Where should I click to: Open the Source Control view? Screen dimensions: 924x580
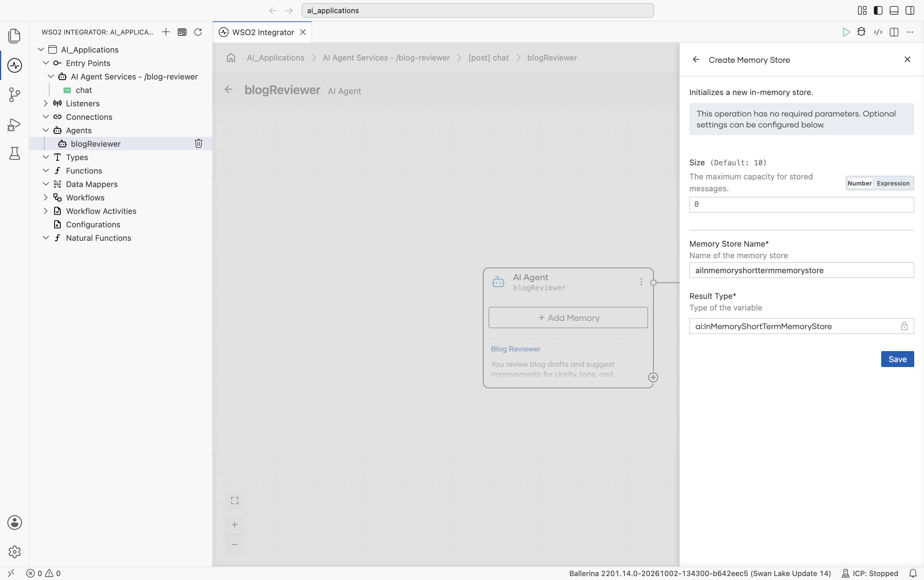15,95
